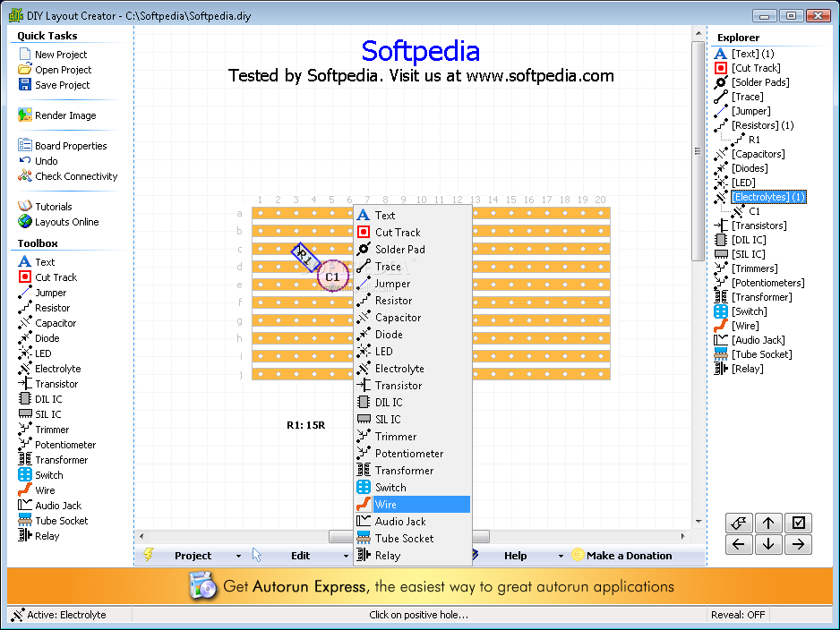The width and height of the screenshot is (840, 630).
Task: Choose the DIL IC tool in Toolbox
Action: (40, 399)
